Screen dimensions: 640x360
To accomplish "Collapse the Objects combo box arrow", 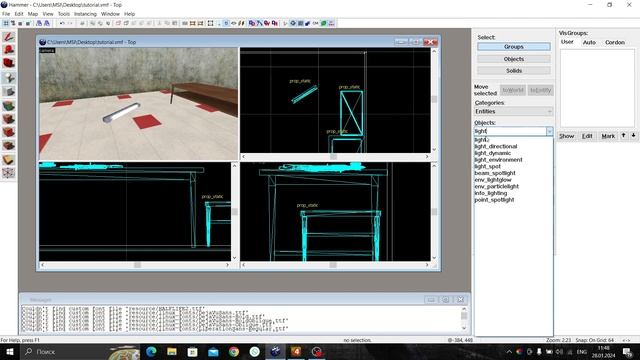I will 549,131.
